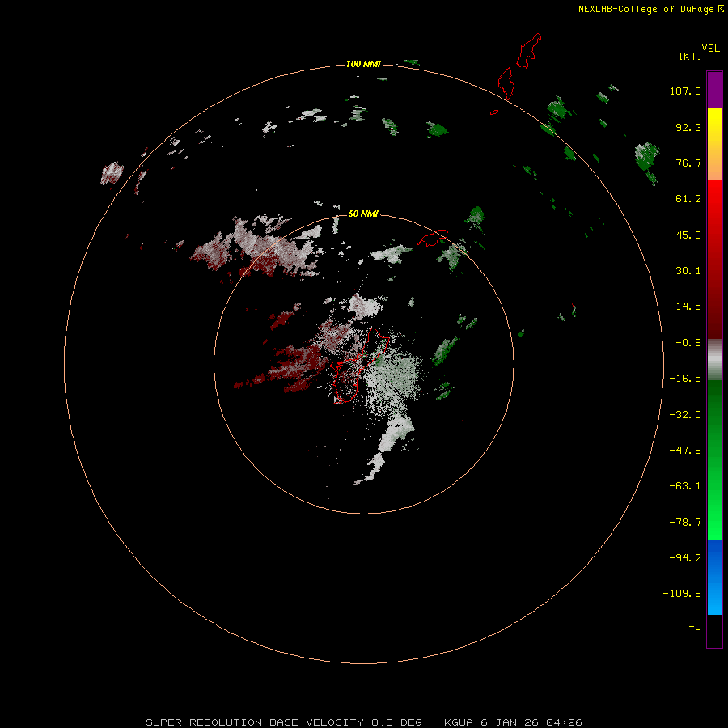Click the 107.8 legend value
The height and width of the screenshot is (728, 728).
tap(685, 91)
